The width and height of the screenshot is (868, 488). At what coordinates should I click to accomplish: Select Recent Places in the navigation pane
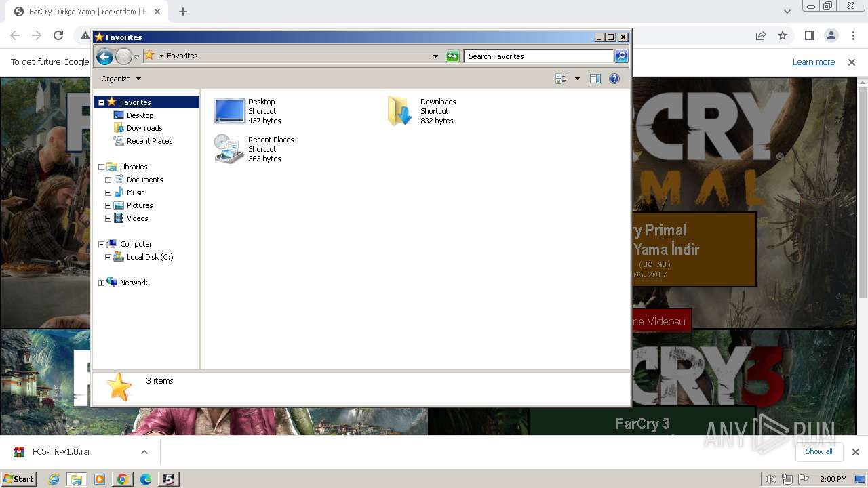tap(149, 141)
